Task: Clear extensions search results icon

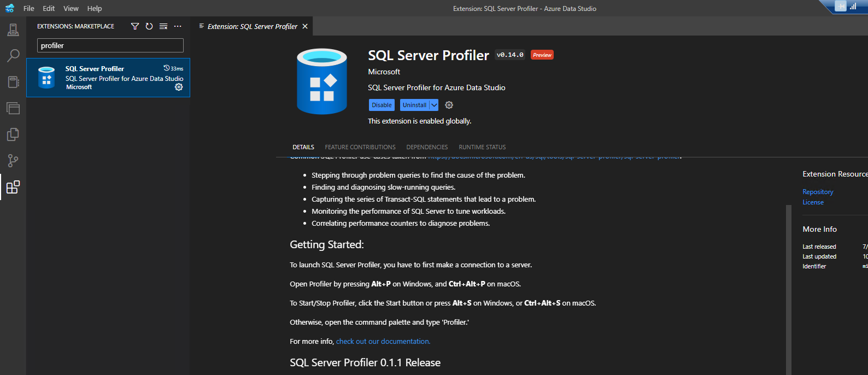Action: pos(163,26)
